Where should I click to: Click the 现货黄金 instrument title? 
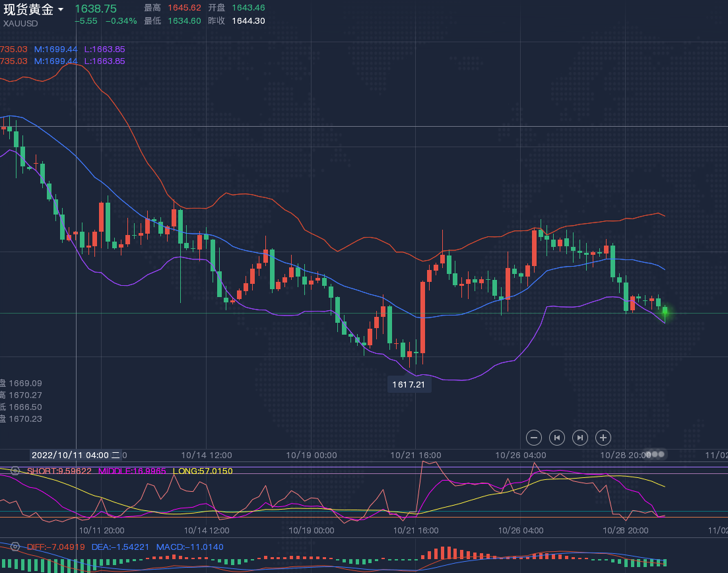click(x=28, y=9)
